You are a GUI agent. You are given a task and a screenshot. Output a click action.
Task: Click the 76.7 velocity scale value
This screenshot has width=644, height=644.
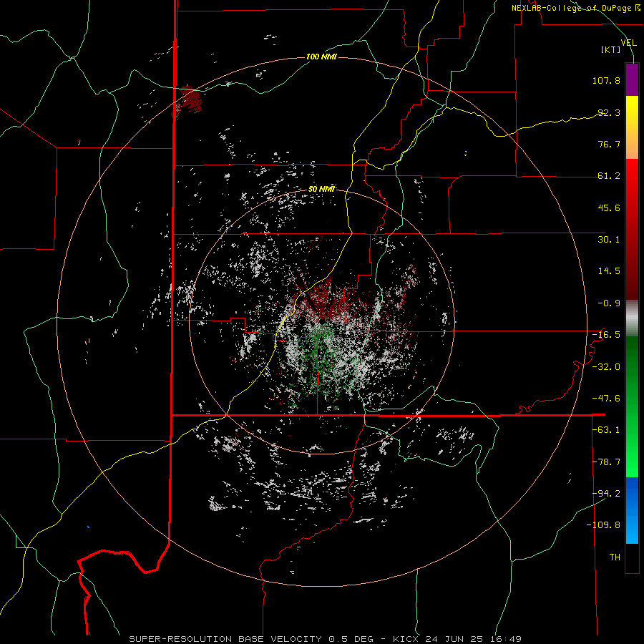[x=609, y=144]
